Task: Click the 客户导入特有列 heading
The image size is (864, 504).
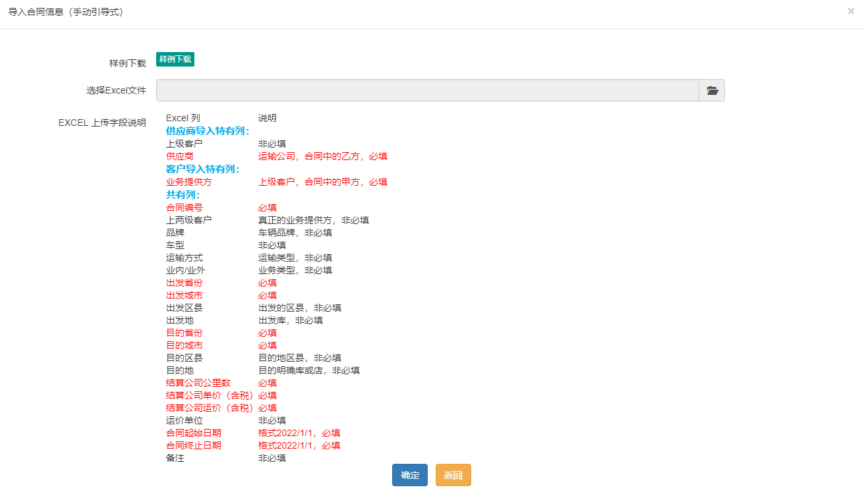Action: [x=203, y=169]
